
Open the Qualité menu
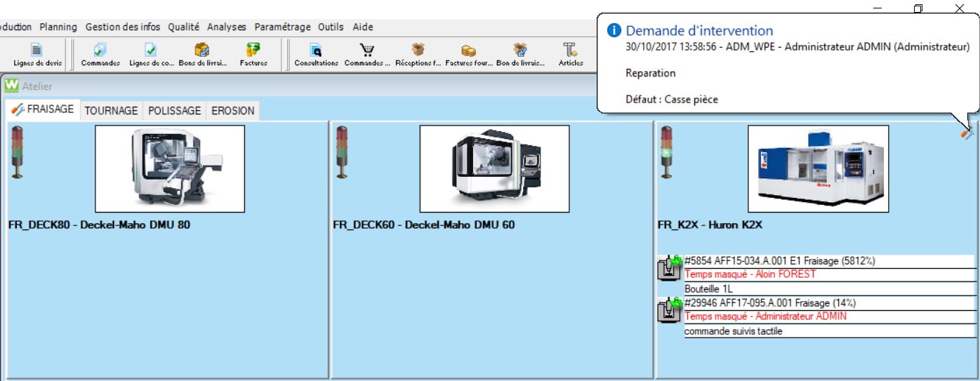point(183,27)
